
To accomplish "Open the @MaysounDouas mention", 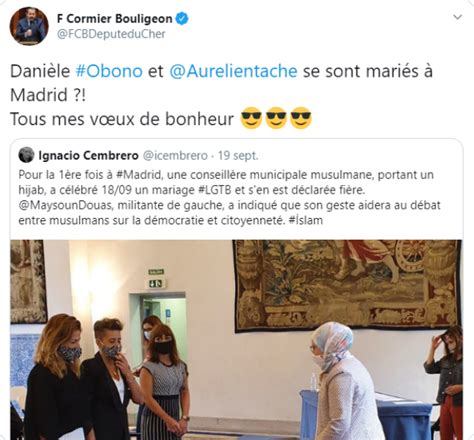I will [66, 205].
